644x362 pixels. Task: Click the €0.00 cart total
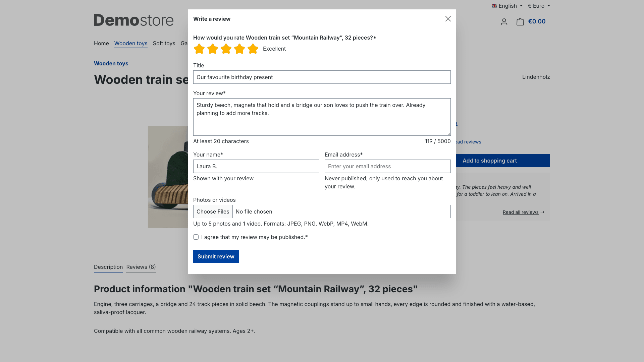click(537, 21)
